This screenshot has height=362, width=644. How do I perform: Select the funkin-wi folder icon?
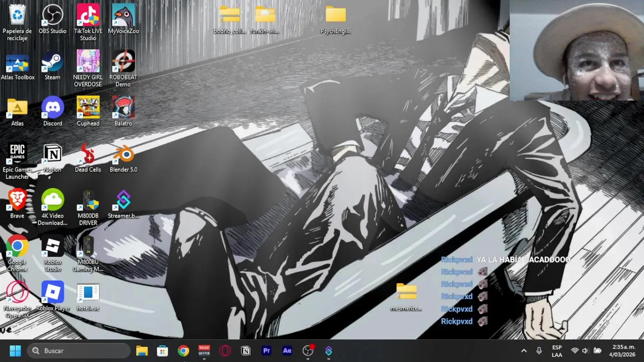tap(265, 20)
